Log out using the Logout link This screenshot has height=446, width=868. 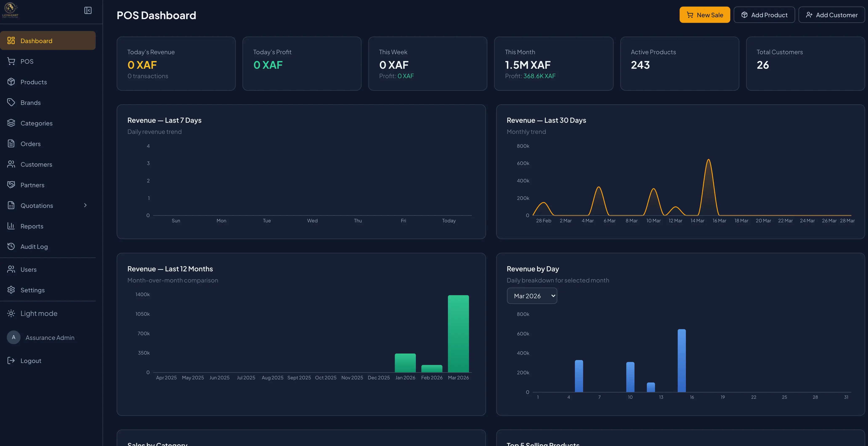click(x=30, y=360)
